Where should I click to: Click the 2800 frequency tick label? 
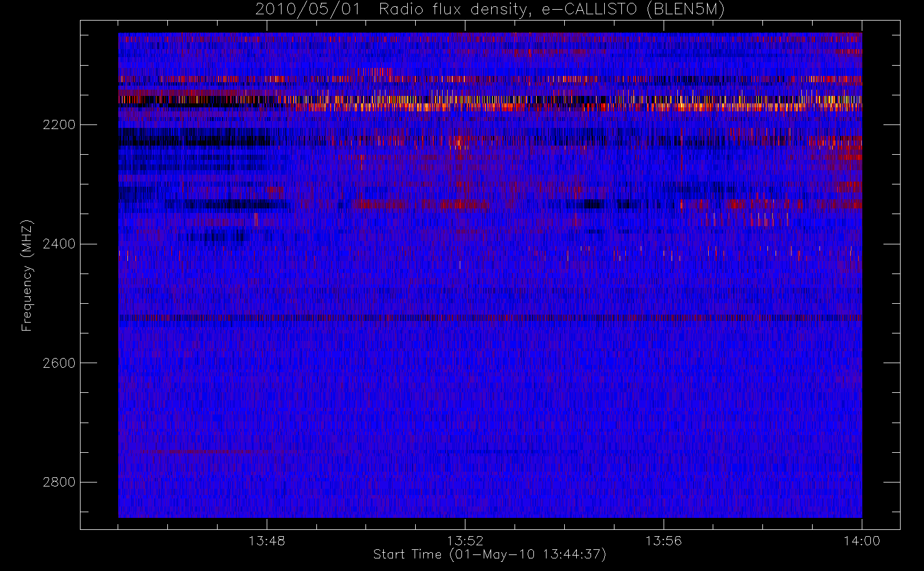point(59,482)
